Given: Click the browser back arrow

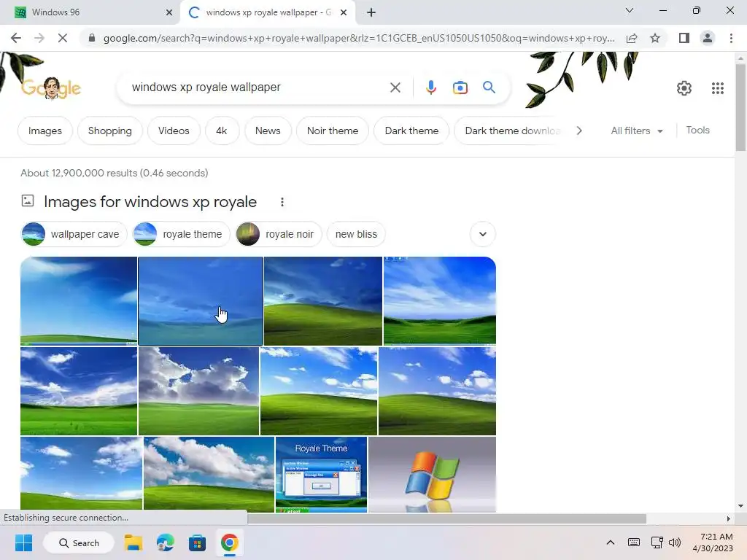Looking at the screenshot, I should click(16, 38).
